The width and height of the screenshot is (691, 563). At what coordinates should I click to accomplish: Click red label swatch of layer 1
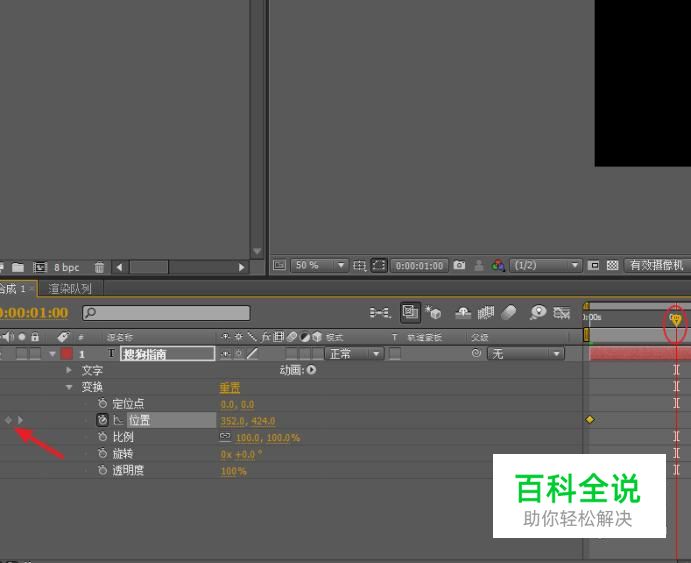click(67, 354)
